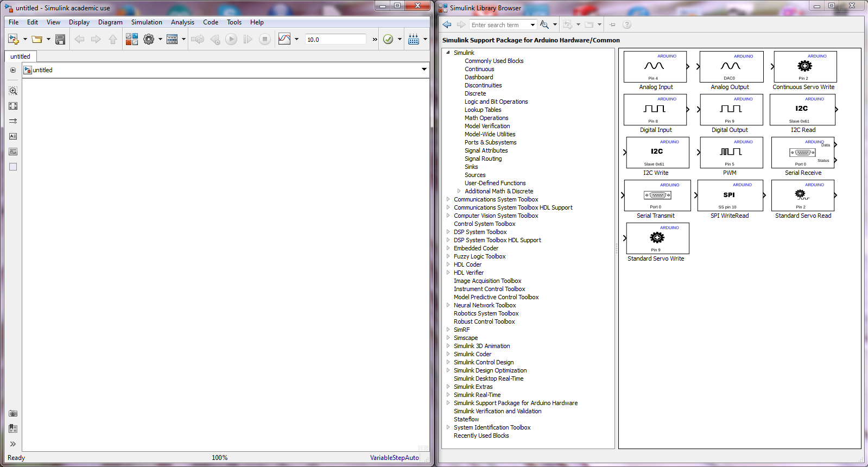Open the Simulation menu
This screenshot has height=467, width=868.
[x=147, y=22]
